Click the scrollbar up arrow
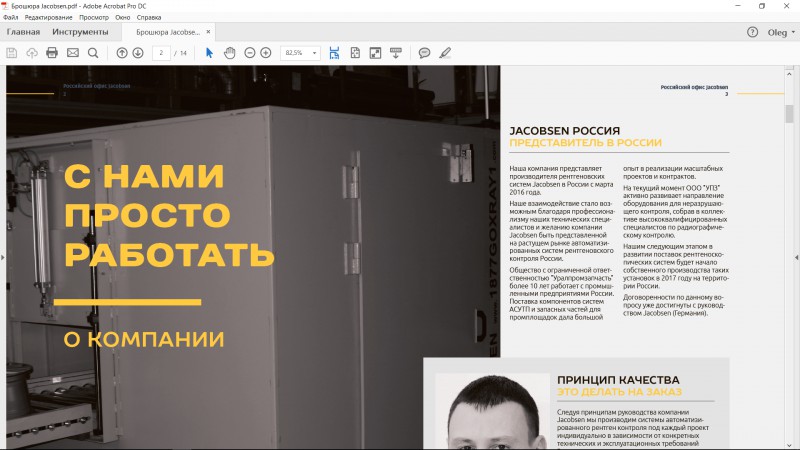 pos(789,74)
